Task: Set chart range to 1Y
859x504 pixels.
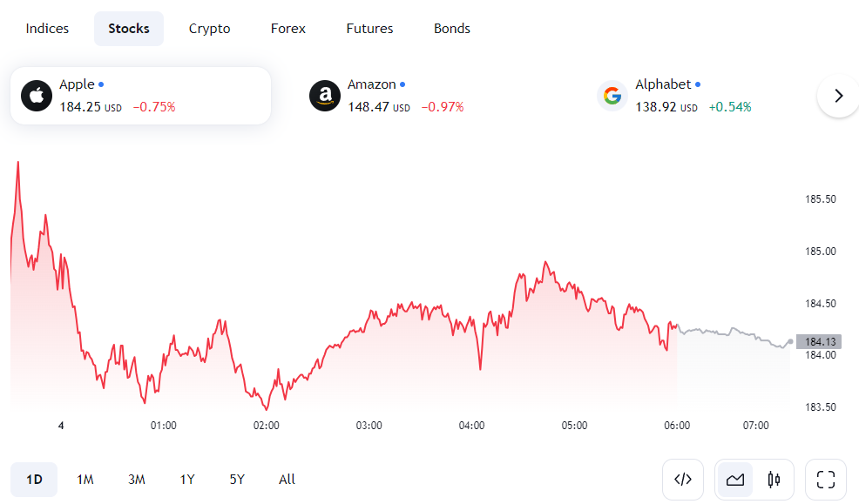Action: coord(187,480)
